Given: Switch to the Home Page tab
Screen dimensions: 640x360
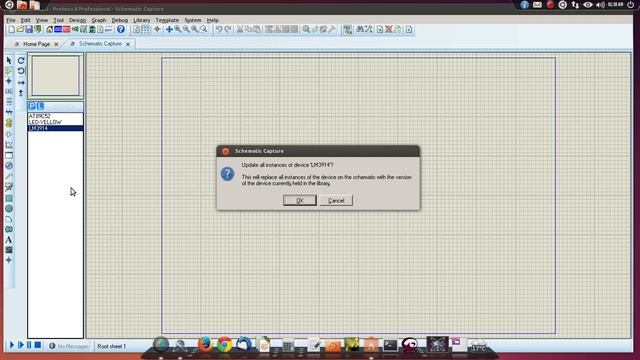Looking at the screenshot, I should tap(36, 44).
